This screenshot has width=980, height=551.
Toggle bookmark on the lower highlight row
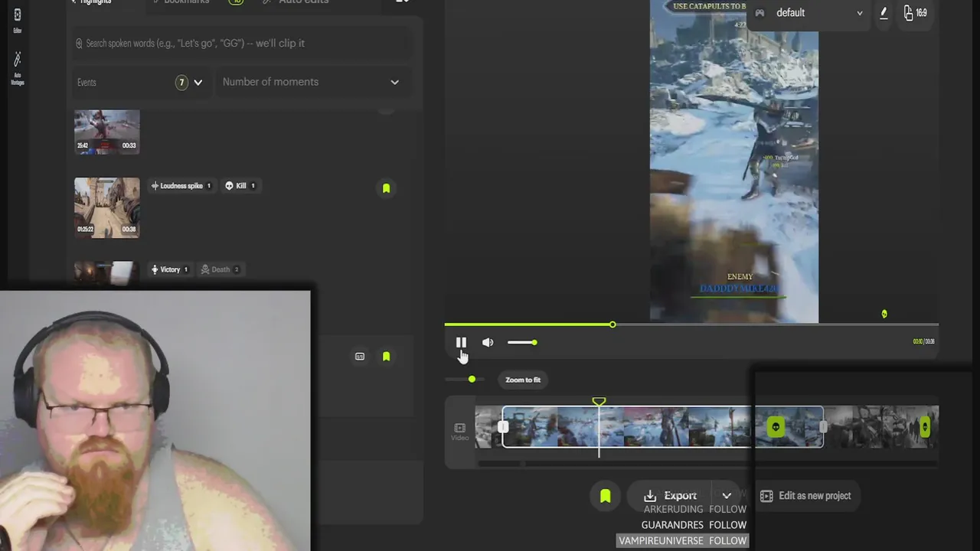click(x=386, y=356)
